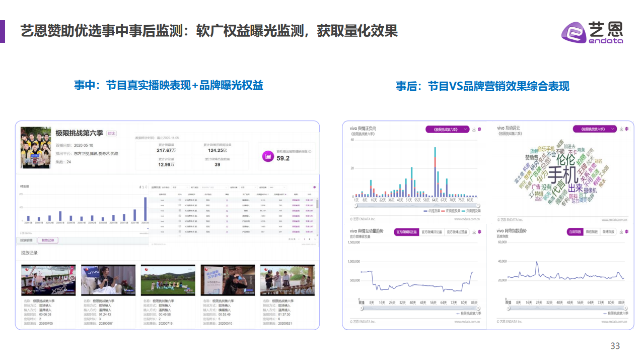
Task: Select the 微信指数 tab
Action: point(592,231)
